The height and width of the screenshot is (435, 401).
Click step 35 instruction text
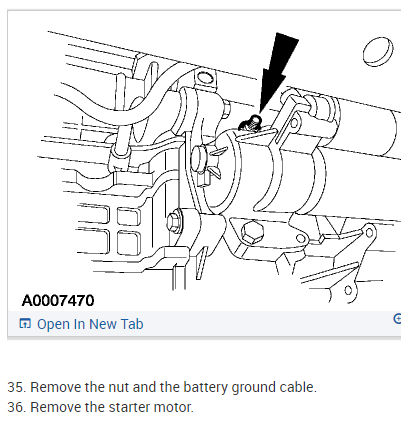162,387
